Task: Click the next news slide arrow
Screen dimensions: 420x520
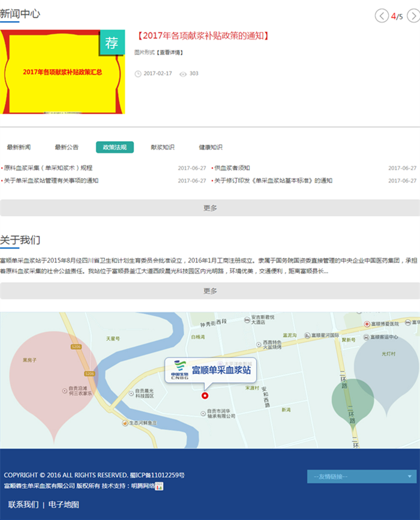Action: coord(413,16)
